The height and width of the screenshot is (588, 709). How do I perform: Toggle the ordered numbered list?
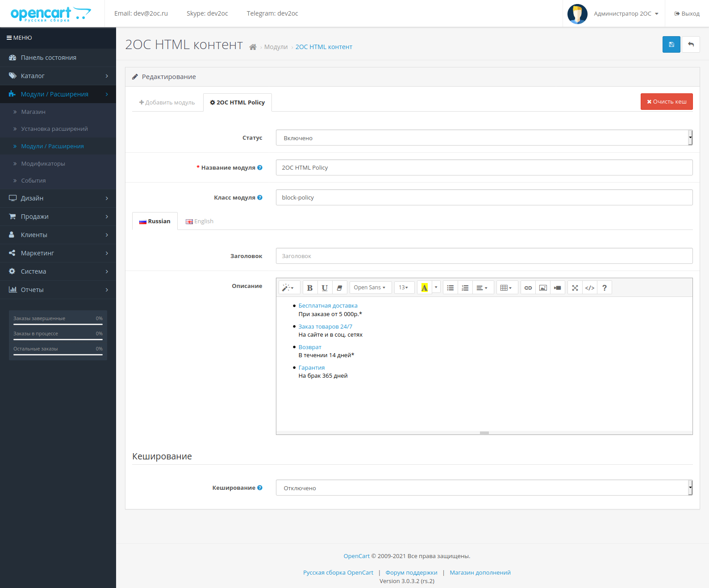(x=465, y=288)
